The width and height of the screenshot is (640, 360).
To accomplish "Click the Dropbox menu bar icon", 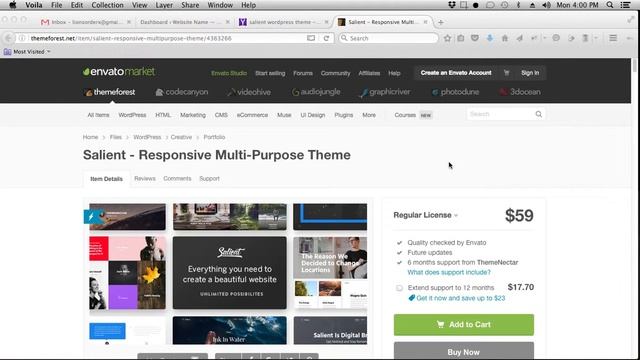I will [x=451, y=5].
